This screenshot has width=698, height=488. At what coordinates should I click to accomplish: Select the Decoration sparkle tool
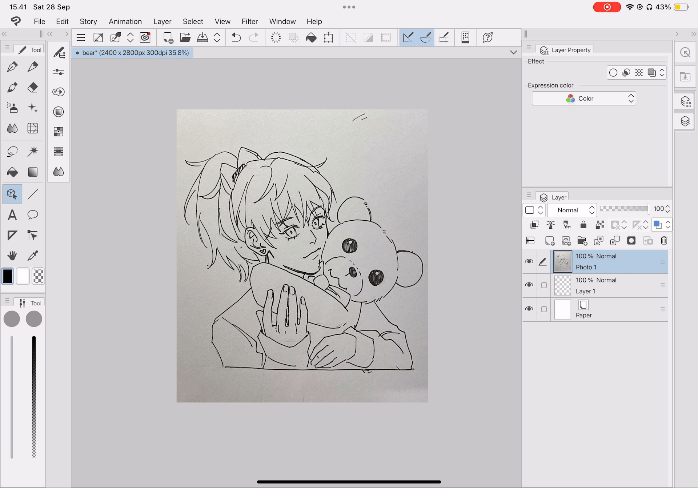tap(32, 108)
